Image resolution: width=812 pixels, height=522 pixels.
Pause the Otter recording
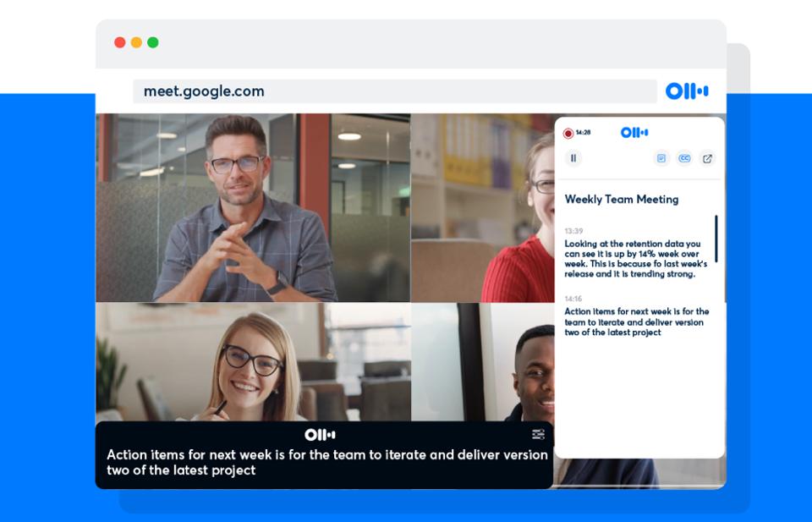(573, 157)
